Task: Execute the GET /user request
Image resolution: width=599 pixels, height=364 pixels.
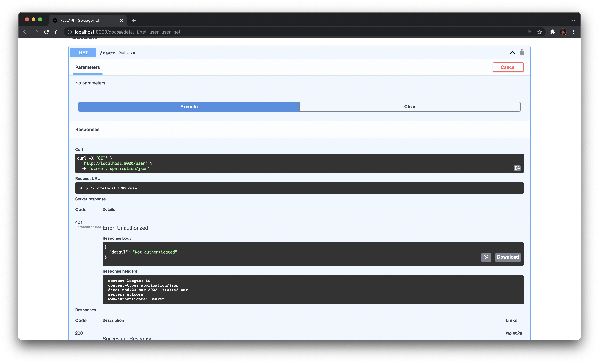Action: (x=189, y=106)
